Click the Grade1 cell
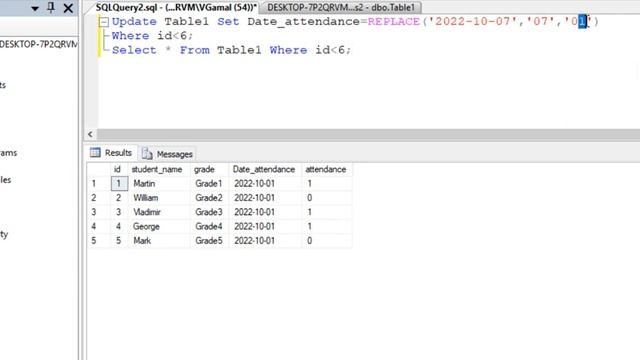 click(x=210, y=183)
